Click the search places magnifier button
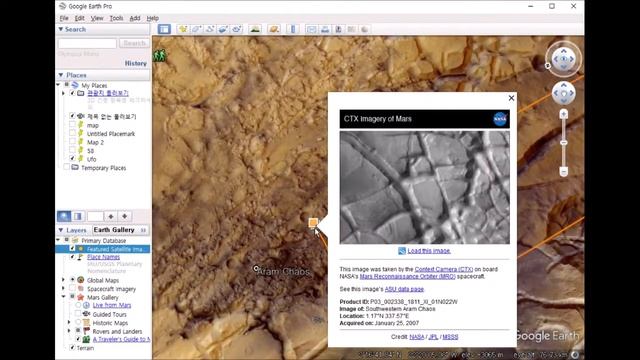This screenshot has height=360, width=640. coord(64,216)
